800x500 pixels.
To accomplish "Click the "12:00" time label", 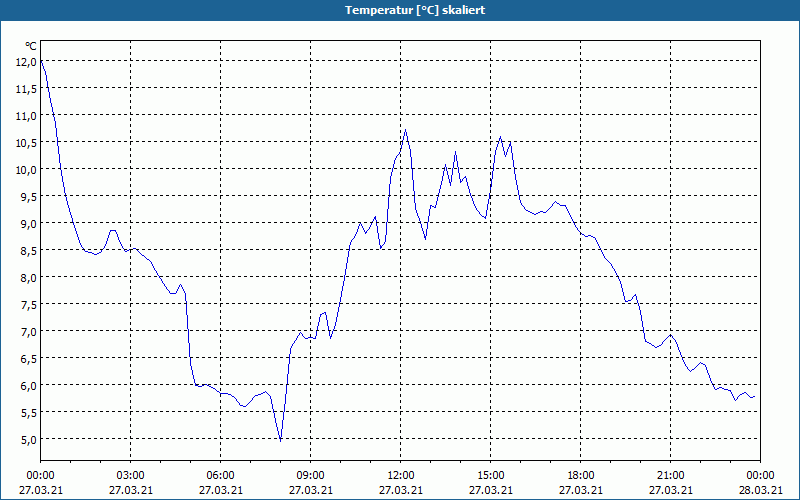I will [401, 476].
